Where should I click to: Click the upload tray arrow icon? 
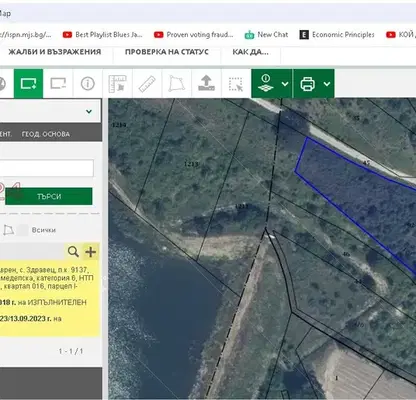206,84
